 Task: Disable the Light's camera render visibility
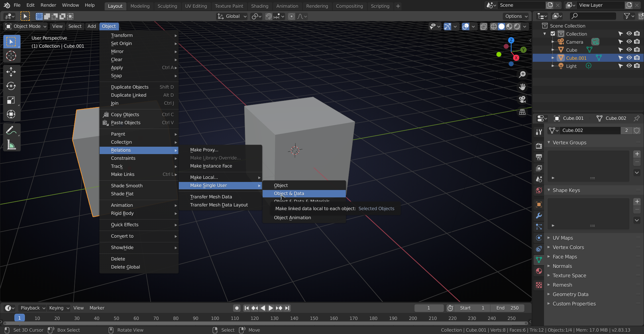(x=637, y=66)
